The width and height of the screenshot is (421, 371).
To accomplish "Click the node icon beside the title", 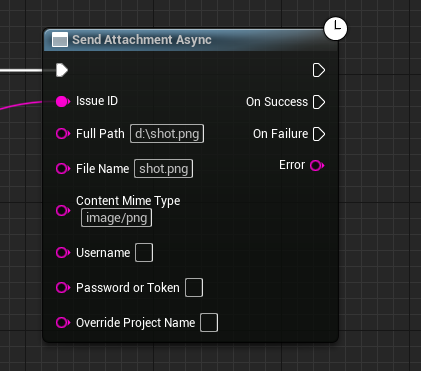I will coord(60,40).
